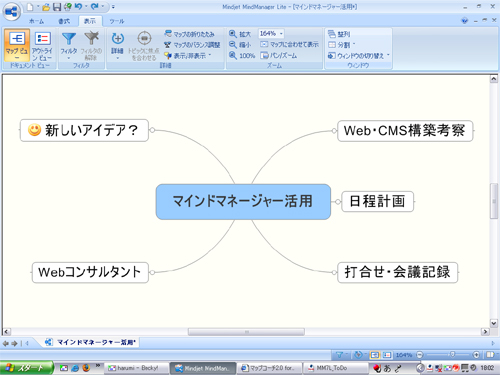Expand subtopics of Web・CMS構築考察
This screenshot has height=375, width=500.
pos(334,131)
